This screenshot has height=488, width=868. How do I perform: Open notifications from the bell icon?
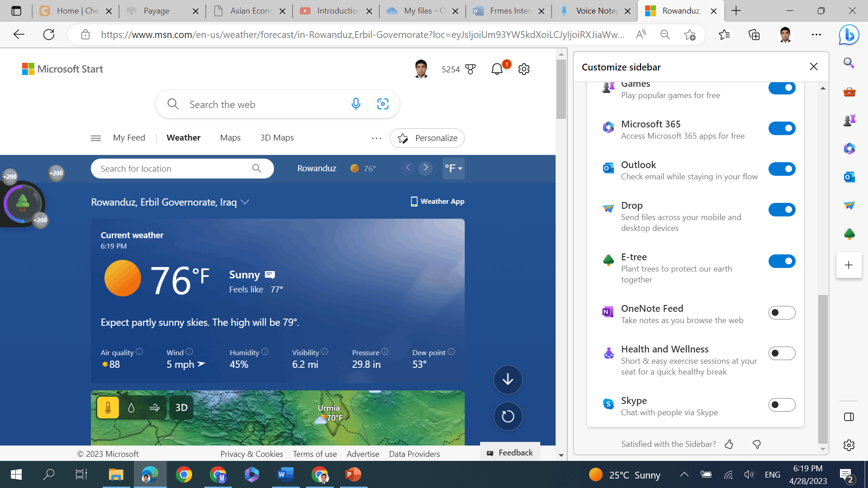[496, 69]
